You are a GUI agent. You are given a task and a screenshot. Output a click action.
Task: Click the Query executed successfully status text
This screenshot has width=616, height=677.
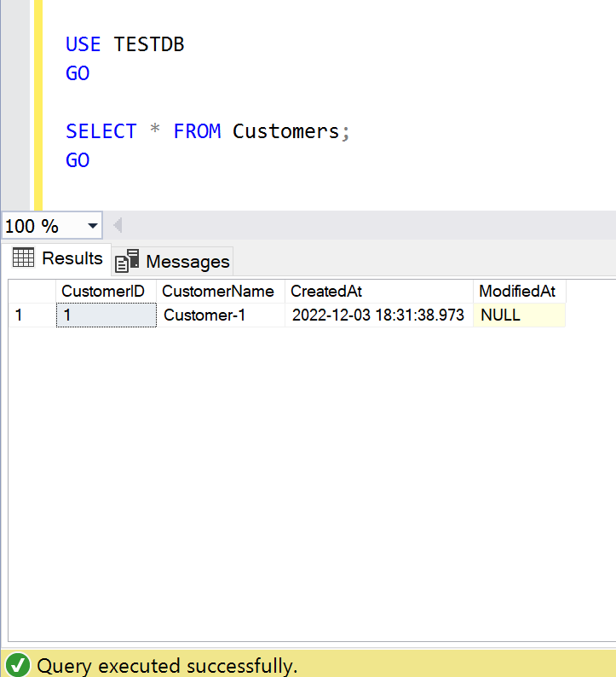click(167, 666)
